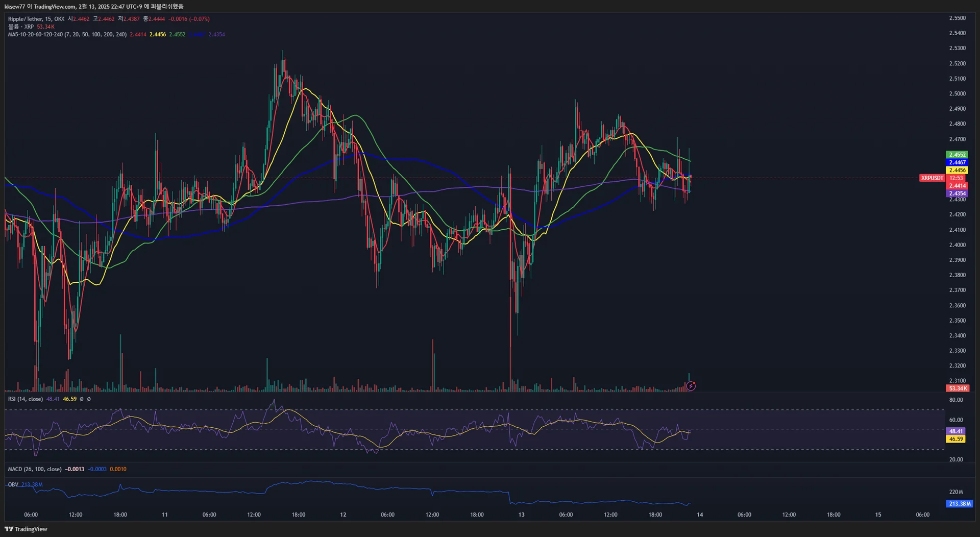Click the orange 0.0010 MACD value in the legend
Viewport: 980px width, 537px height.
pos(118,469)
